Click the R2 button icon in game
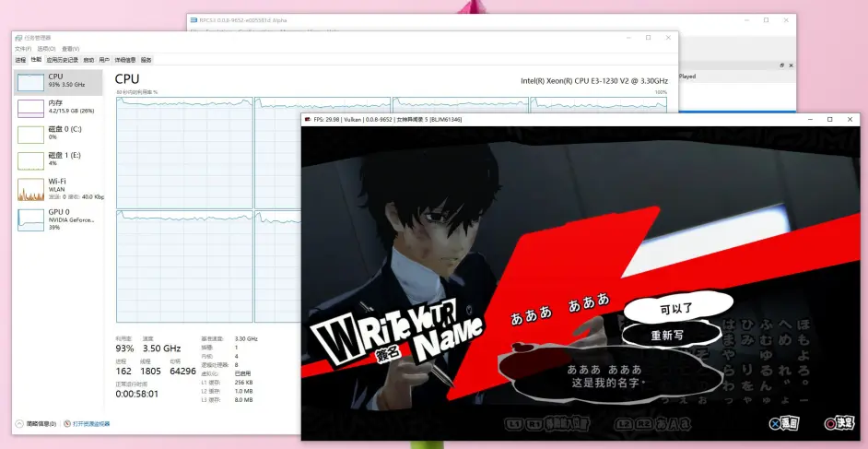868x449 pixels. 644,424
